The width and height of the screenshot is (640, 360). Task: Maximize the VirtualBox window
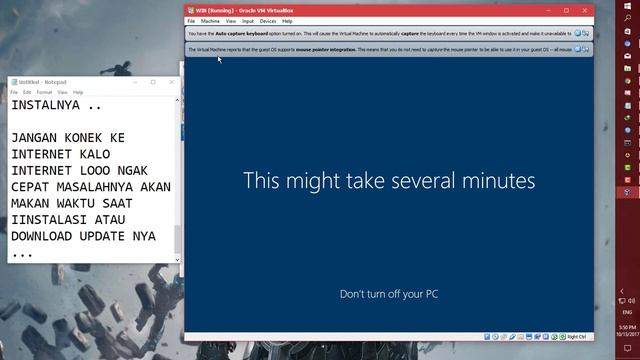tap(566, 10)
